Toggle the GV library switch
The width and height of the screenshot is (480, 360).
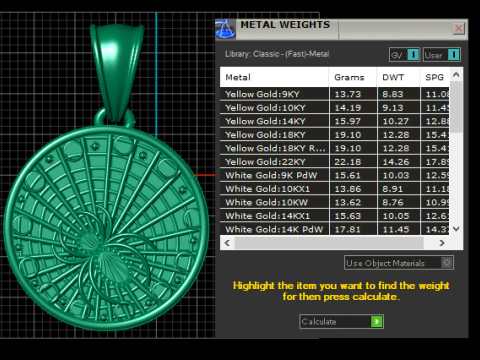pos(404,55)
